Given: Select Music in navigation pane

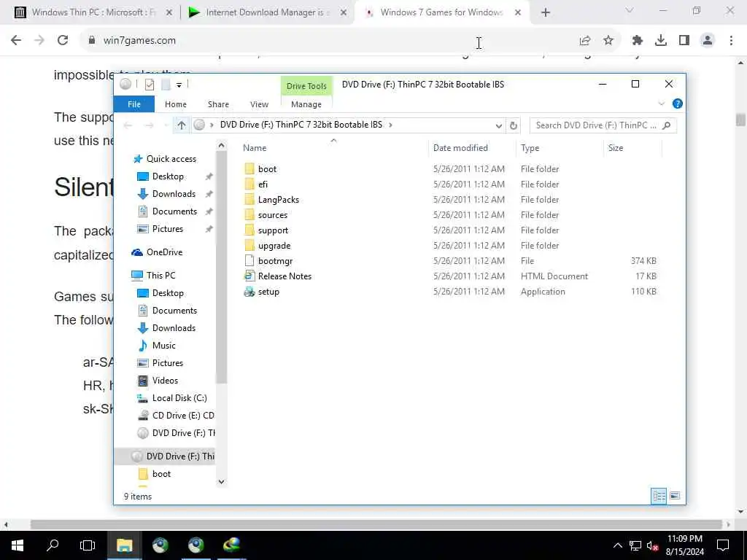Looking at the screenshot, I should [x=163, y=346].
